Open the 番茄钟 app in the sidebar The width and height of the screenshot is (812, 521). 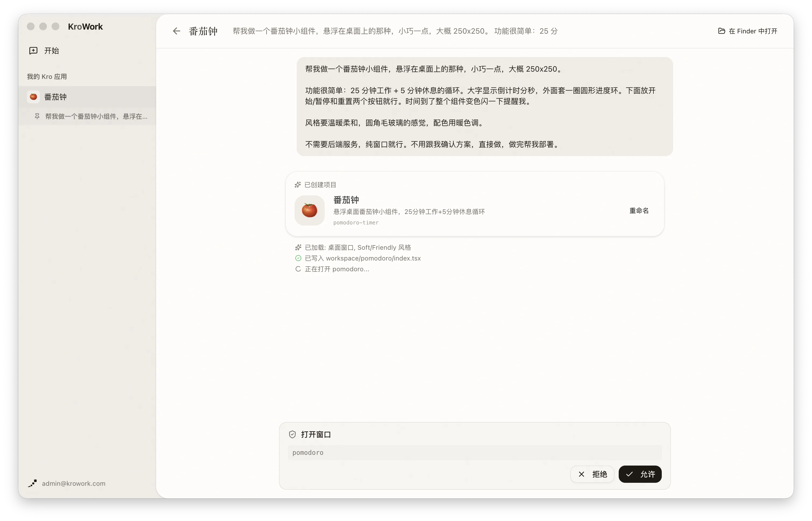coord(87,97)
